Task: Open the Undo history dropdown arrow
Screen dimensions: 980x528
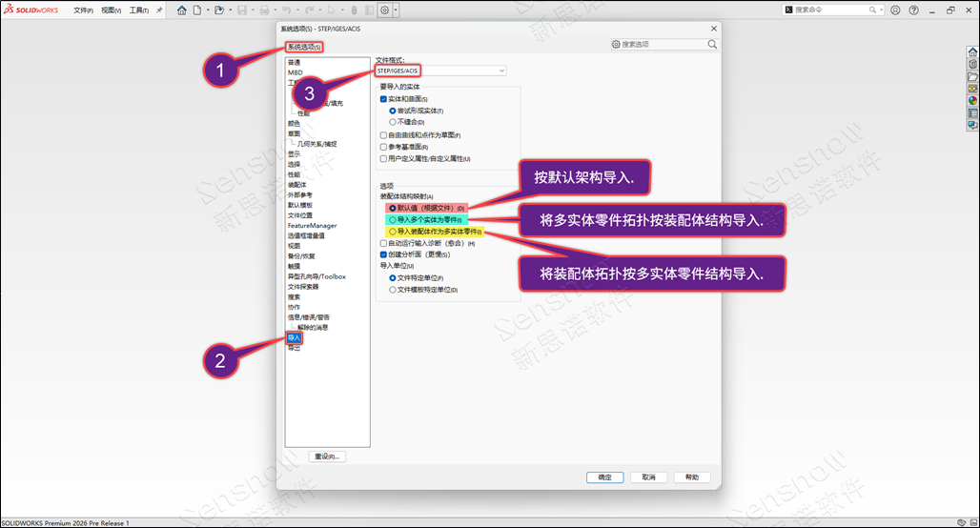Action: point(297,10)
